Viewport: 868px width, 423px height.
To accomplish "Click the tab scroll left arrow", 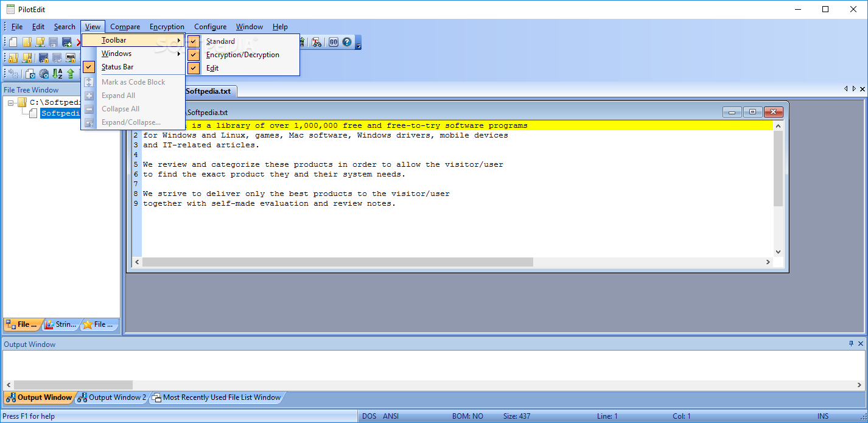I will pos(845,89).
